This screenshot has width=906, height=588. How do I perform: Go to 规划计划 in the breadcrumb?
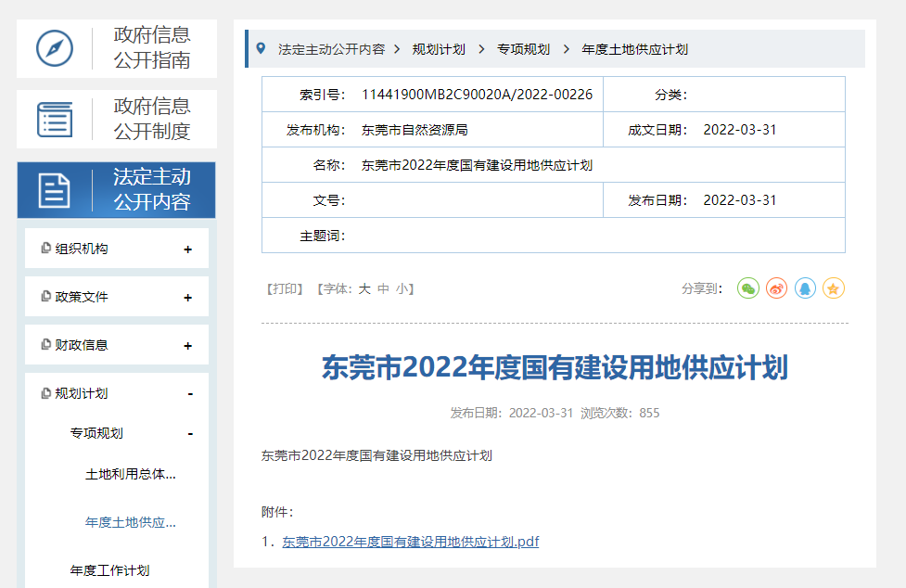(x=439, y=49)
